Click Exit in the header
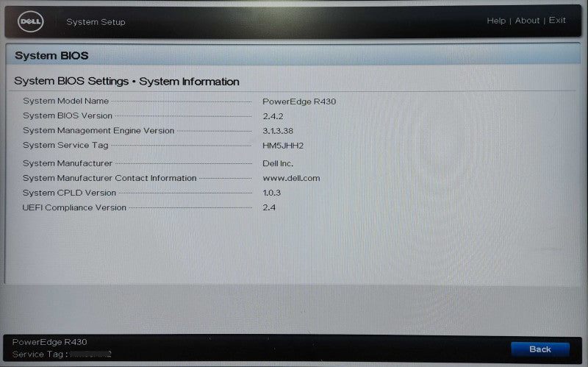This screenshot has width=588, height=367. [x=557, y=21]
